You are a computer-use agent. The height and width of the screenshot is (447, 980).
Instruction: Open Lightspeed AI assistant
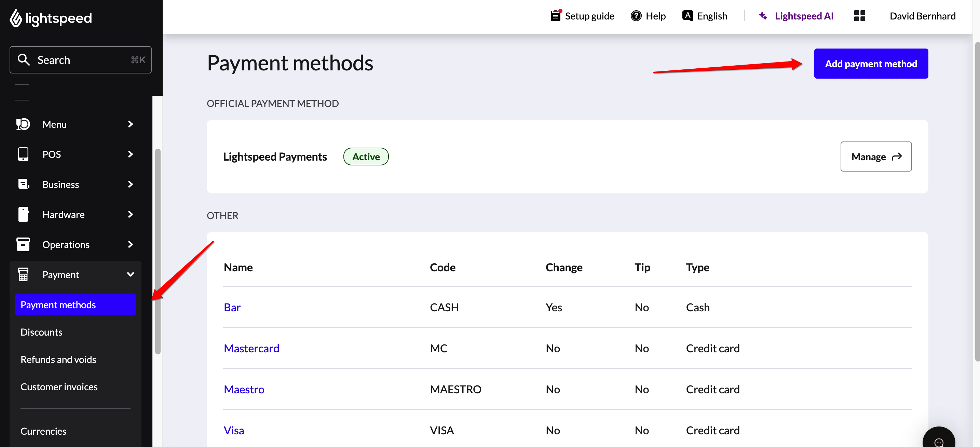coord(796,16)
